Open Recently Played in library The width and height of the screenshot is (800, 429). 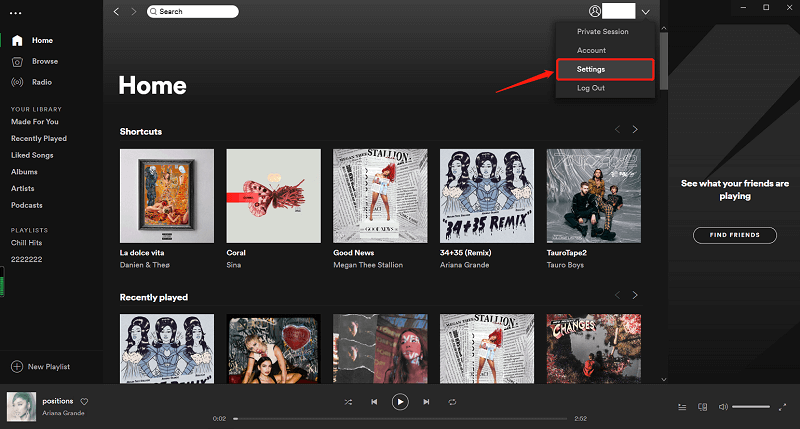[39, 139]
